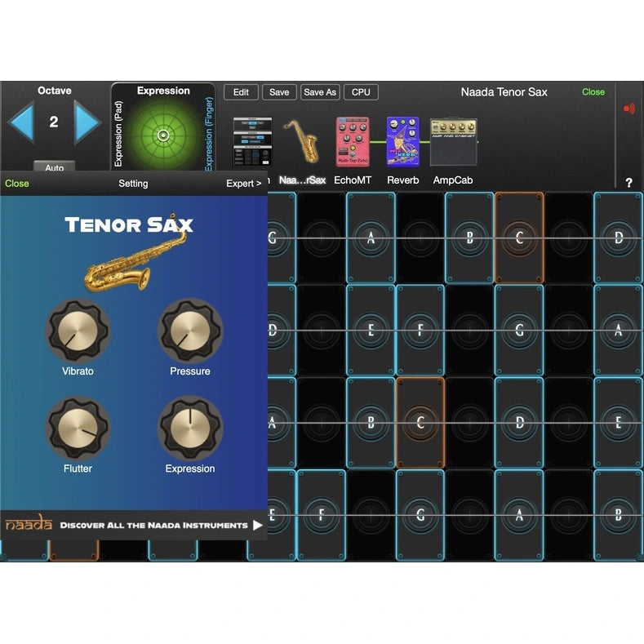Play the orange-outlined C pad in top row
Viewport: 644px width, 644px height.
tap(519, 238)
